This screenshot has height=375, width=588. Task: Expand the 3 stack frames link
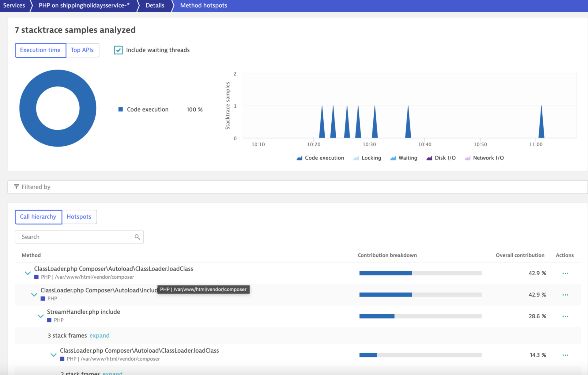[x=100, y=335]
